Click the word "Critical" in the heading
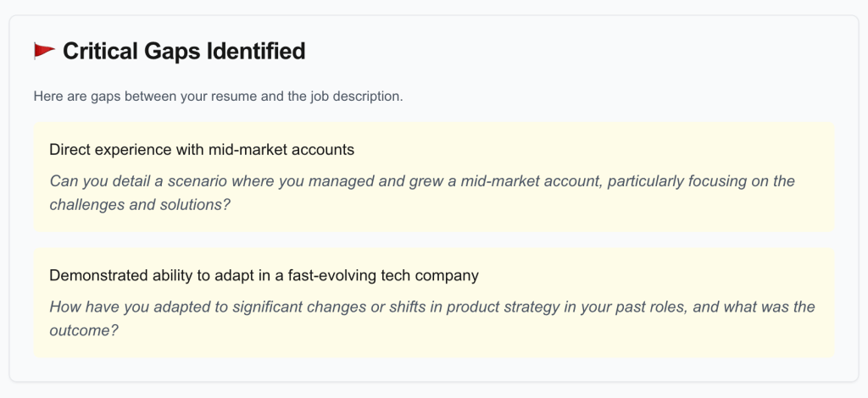This screenshot has width=868, height=398. coord(101,52)
